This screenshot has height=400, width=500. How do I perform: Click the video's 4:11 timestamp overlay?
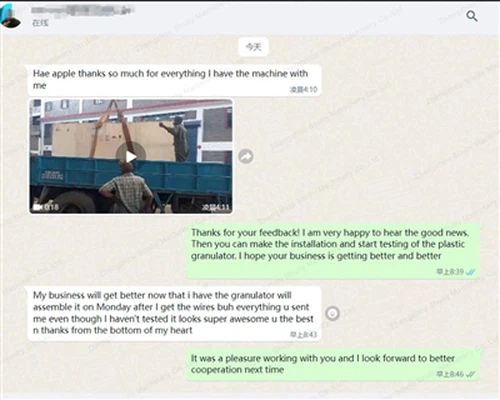[216, 207]
